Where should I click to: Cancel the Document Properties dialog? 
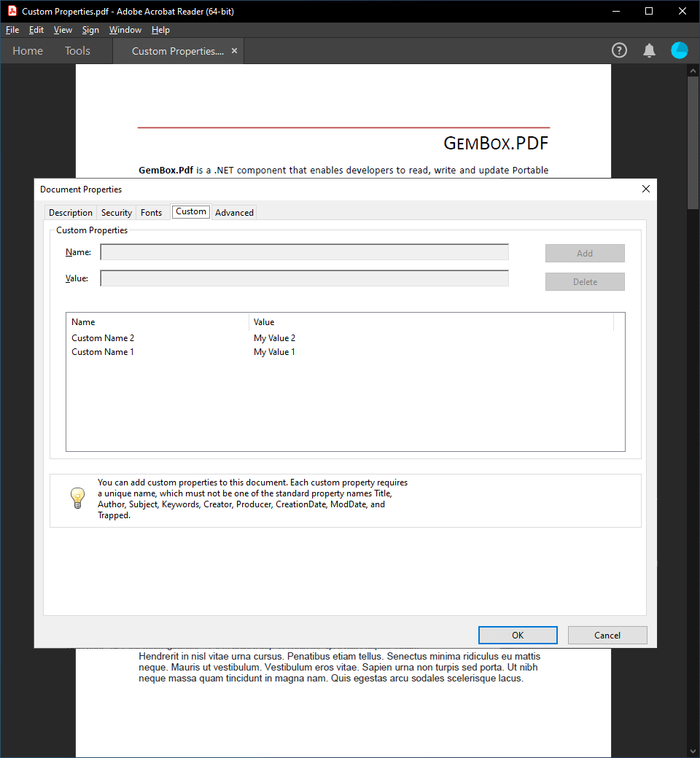pos(607,635)
